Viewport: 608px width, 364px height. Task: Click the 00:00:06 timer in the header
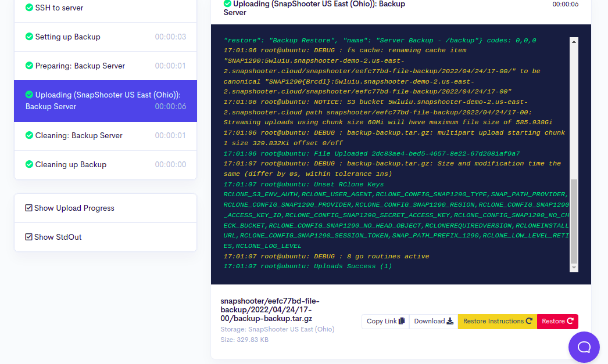(x=566, y=4)
